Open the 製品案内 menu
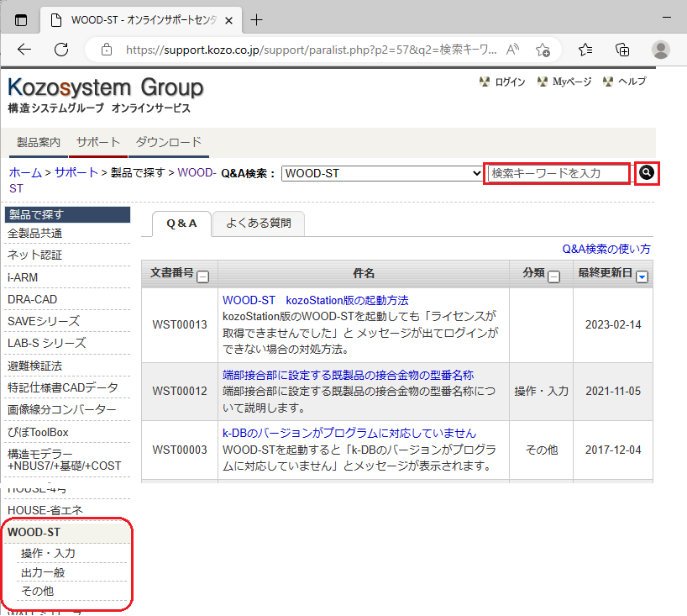The width and height of the screenshot is (687, 616). coord(39,142)
